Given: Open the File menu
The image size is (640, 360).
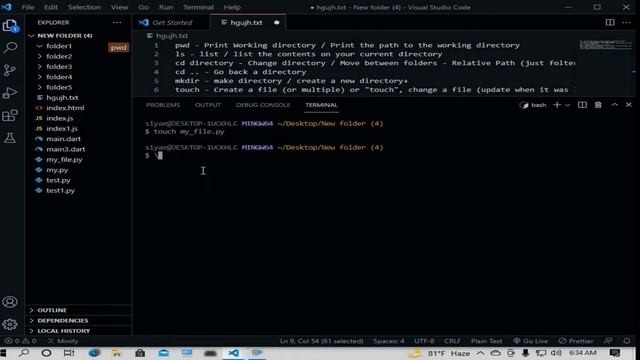Looking at the screenshot, I should (28, 7).
